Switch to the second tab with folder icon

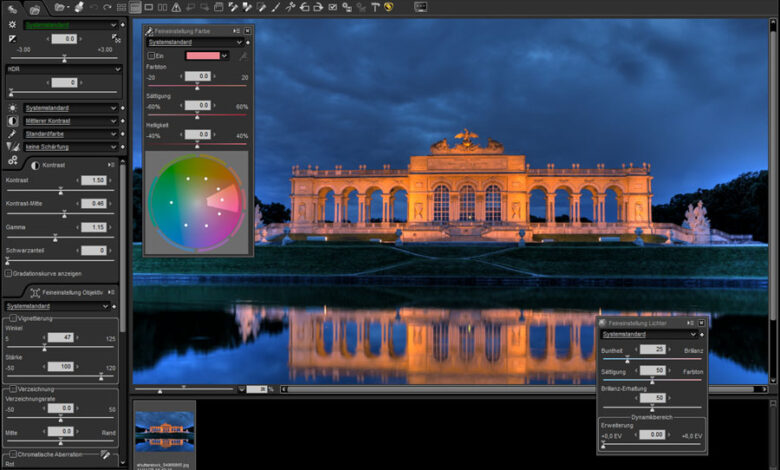click(33, 9)
